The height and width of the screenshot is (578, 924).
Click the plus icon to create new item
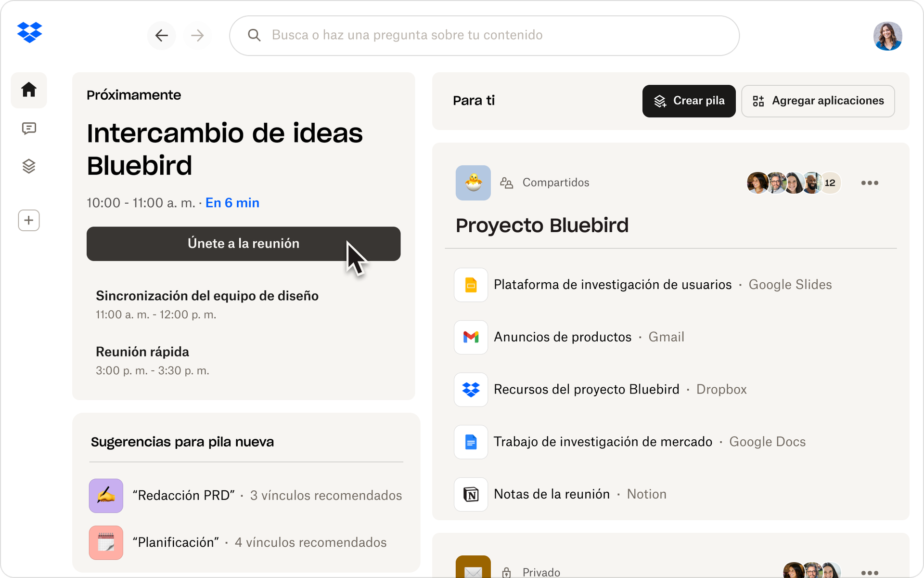pos(29,220)
